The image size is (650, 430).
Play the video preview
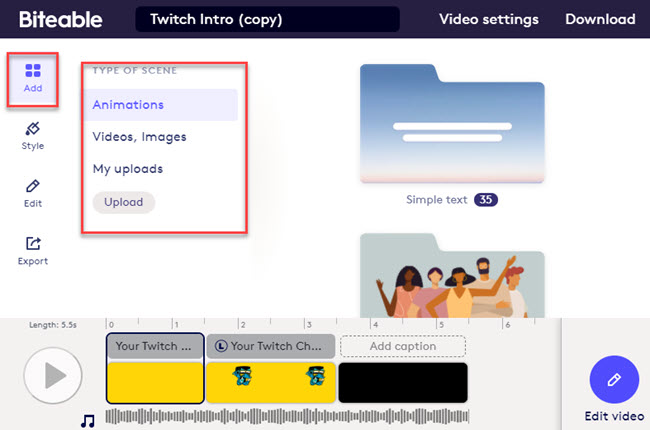(52, 376)
